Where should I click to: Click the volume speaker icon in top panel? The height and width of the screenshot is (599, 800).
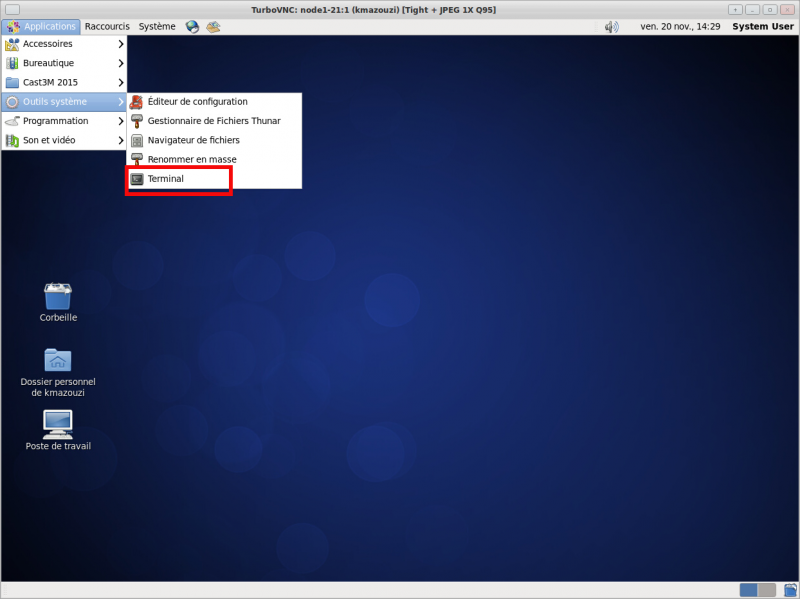611,27
